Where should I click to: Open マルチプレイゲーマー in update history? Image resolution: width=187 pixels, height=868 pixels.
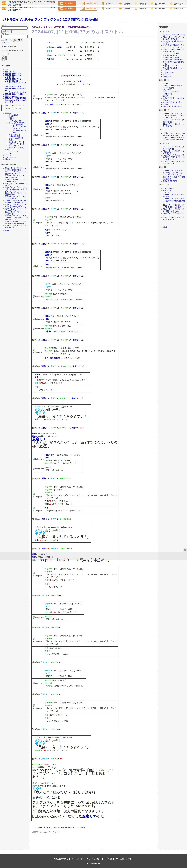171,66
